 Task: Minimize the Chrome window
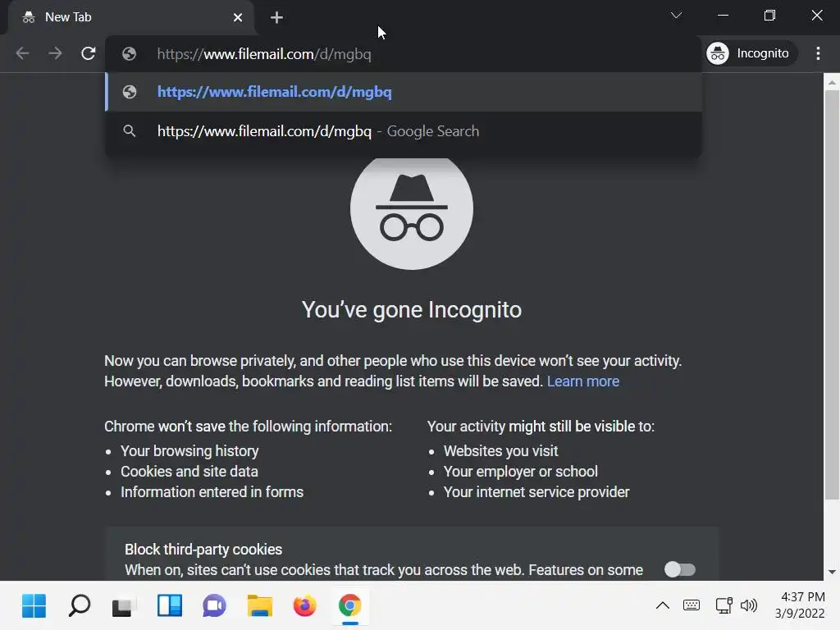pos(724,16)
